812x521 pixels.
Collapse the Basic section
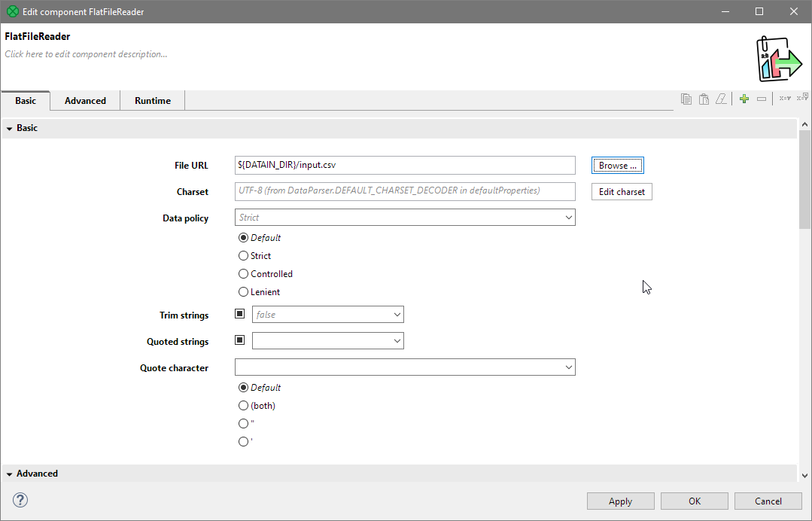(x=11, y=127)
